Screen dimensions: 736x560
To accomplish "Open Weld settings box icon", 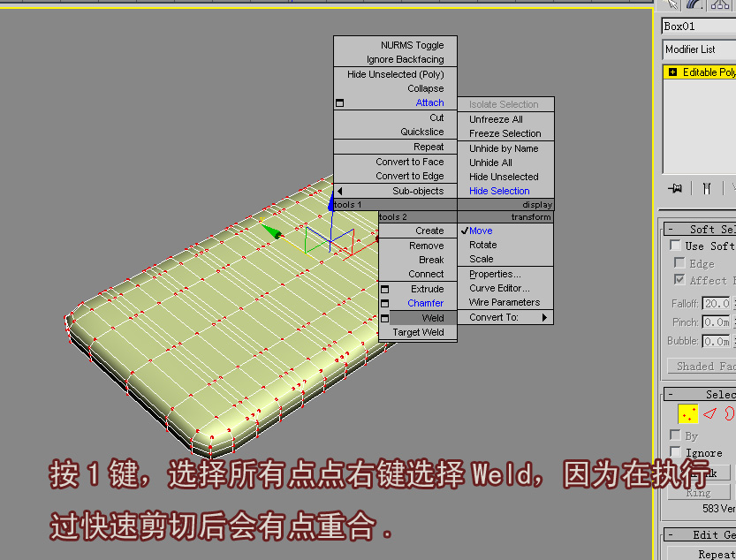I will (x=384, y=318).
